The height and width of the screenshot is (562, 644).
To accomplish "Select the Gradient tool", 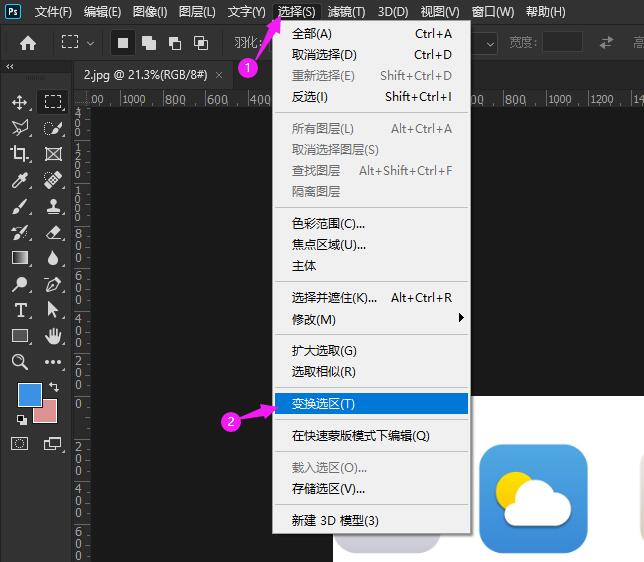I will coord(20,258).
